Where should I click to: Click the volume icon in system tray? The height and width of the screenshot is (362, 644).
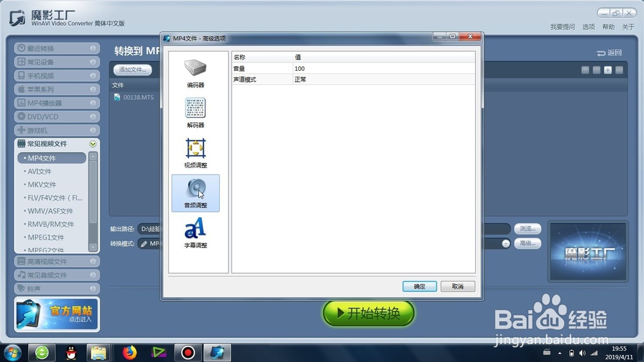(582, 353)
